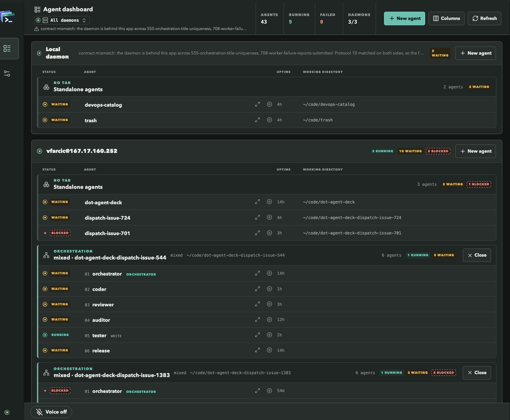Select the 01 orchestrator row with 14h uptime

click(267, 273)
